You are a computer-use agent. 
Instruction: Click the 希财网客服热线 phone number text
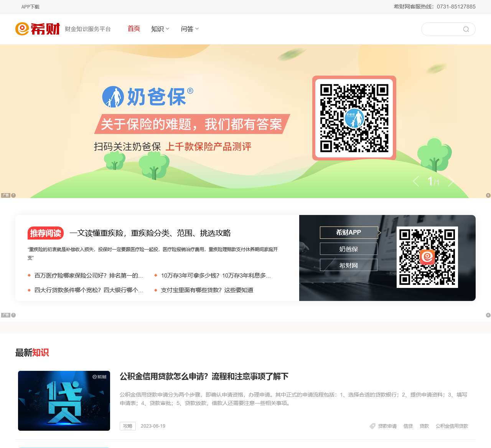435,7
